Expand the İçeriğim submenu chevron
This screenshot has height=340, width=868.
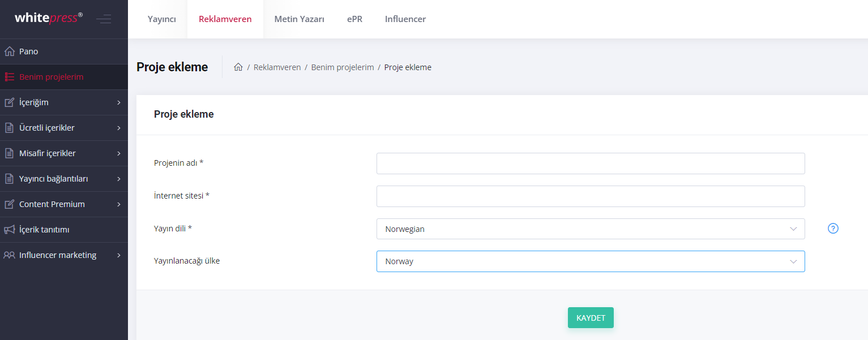coord(119,102)
